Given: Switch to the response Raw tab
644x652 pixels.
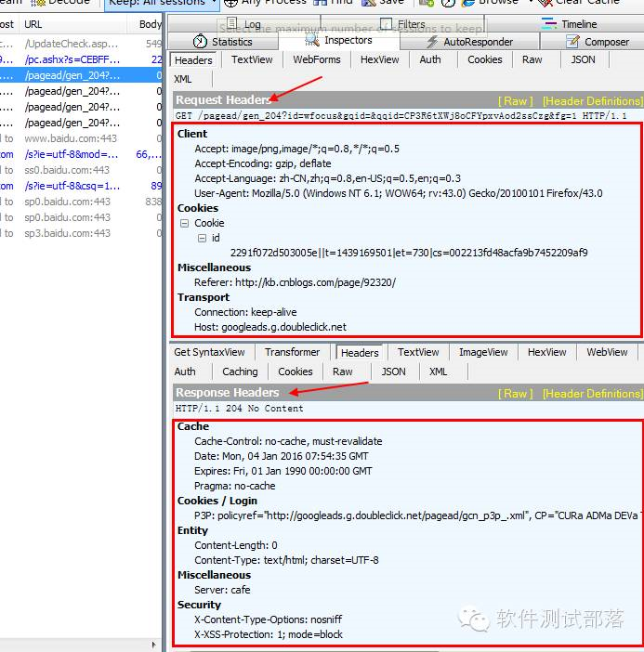Looking at the screenshot, I should [x=343, y=372].
